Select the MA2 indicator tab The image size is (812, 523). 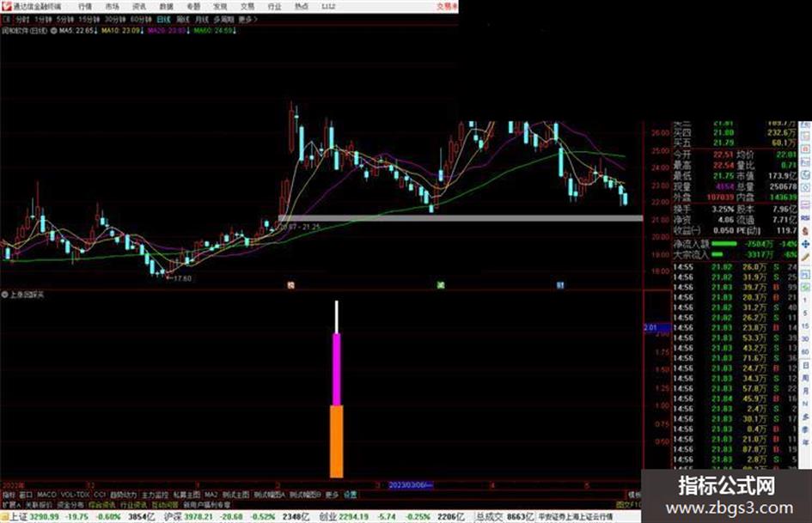211,495
